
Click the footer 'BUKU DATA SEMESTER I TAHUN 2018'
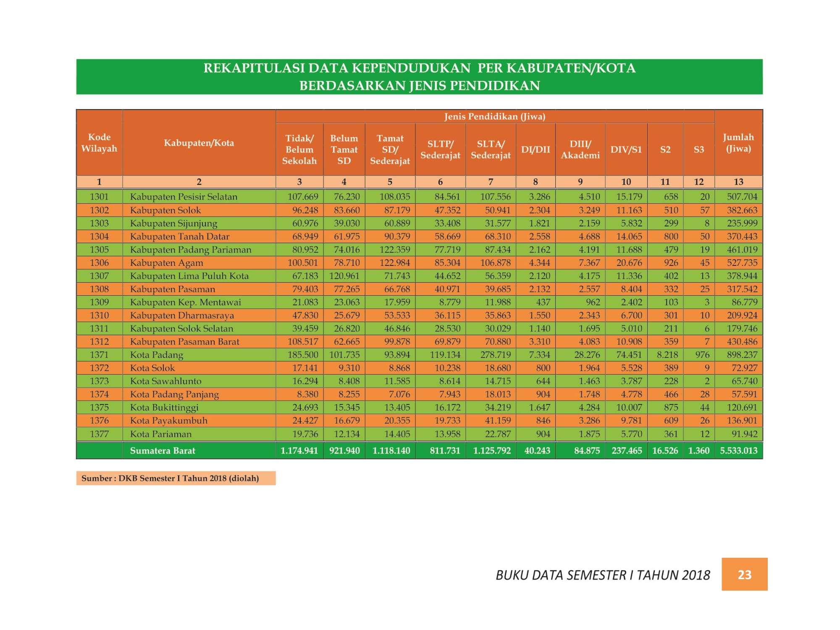click(x=603, y=575)
